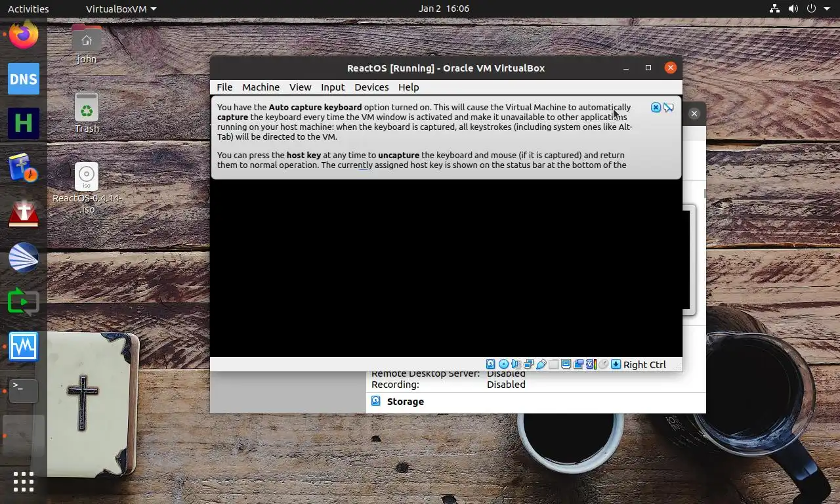The height and width of the screenshot is (504, 840).
Task: Click the audio status bar icon
Action: click(516, 364)
